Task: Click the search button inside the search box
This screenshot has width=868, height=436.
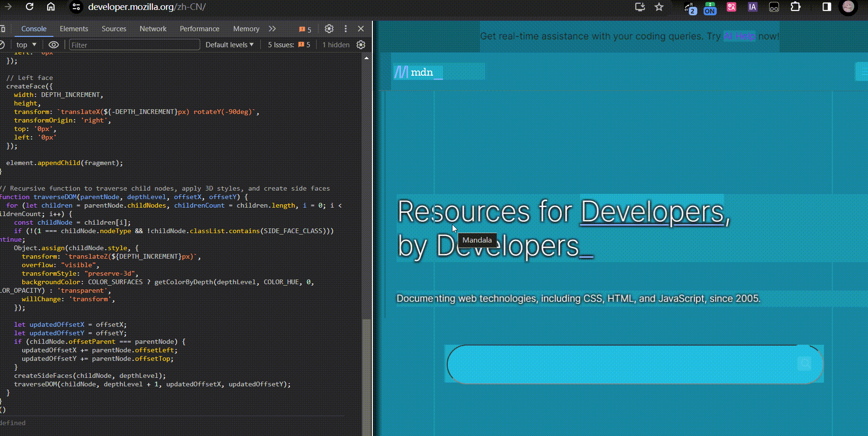Action: tap(804, 364)
